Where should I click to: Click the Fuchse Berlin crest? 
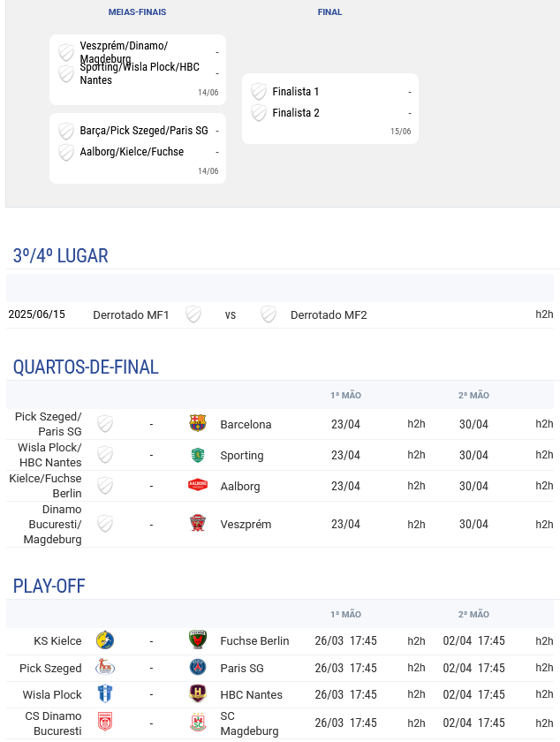(197, 640)
